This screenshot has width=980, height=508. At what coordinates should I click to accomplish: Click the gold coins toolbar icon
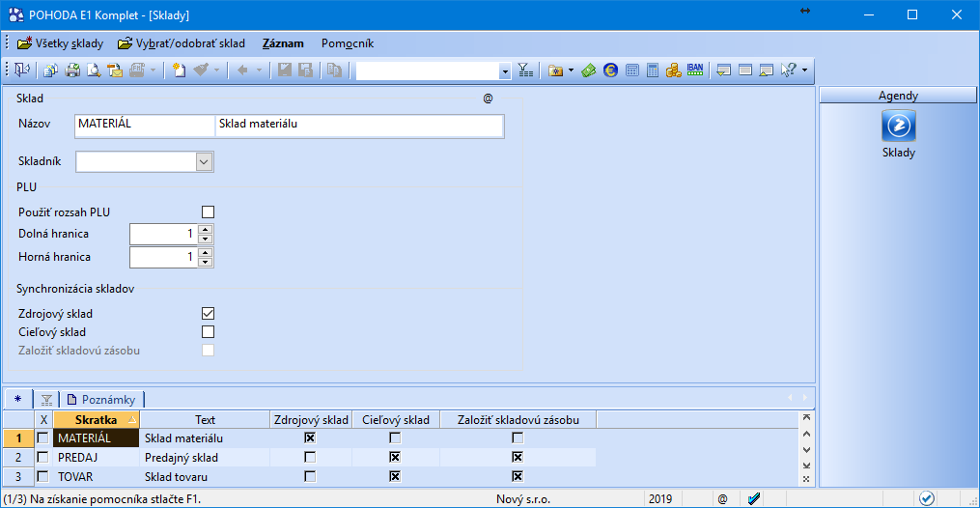click(x=674, y=71)
